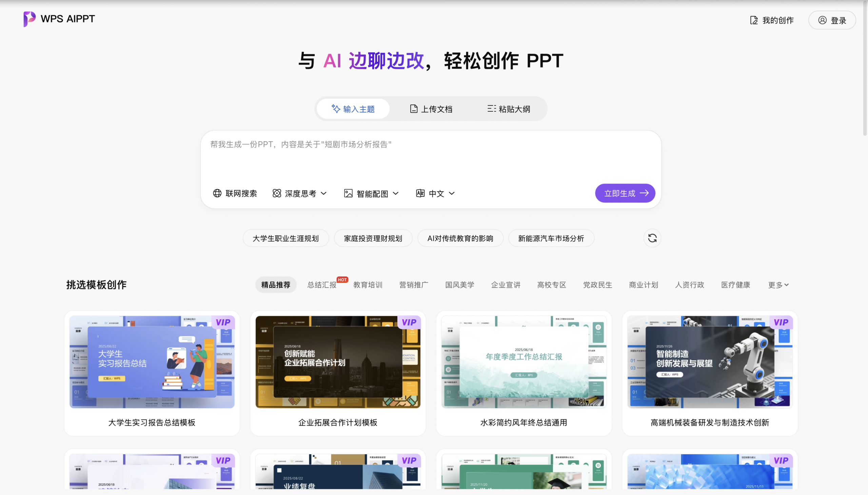Image resolution: width=868 pixels, height=495 pixels.
Task: Select the 总结汇报 HOT category tab
Action: [x=321, y=285]
